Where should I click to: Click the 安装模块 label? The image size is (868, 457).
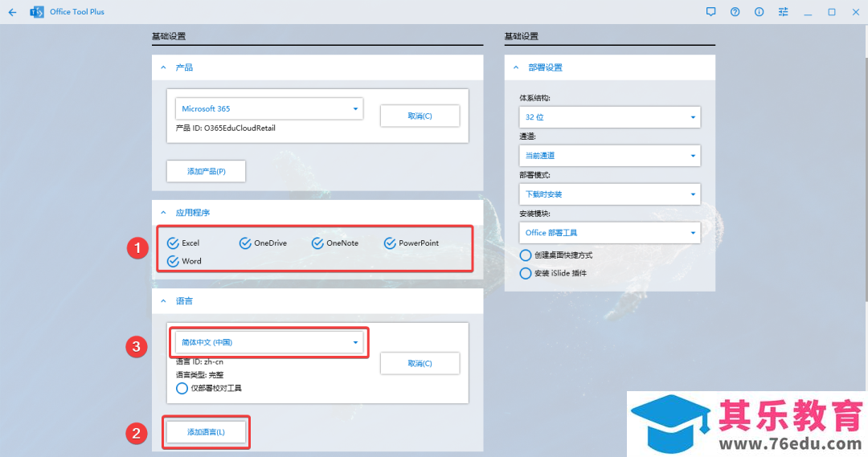pos(534,214)
